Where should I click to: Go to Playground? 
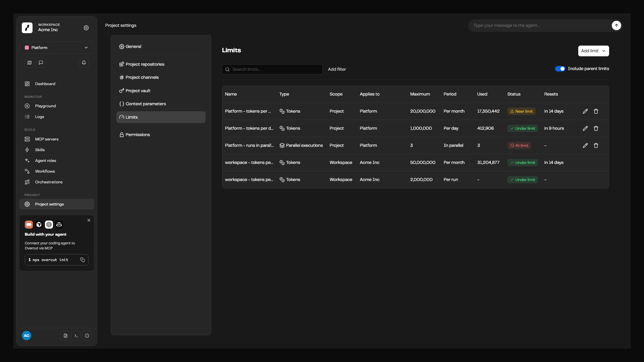57,106
